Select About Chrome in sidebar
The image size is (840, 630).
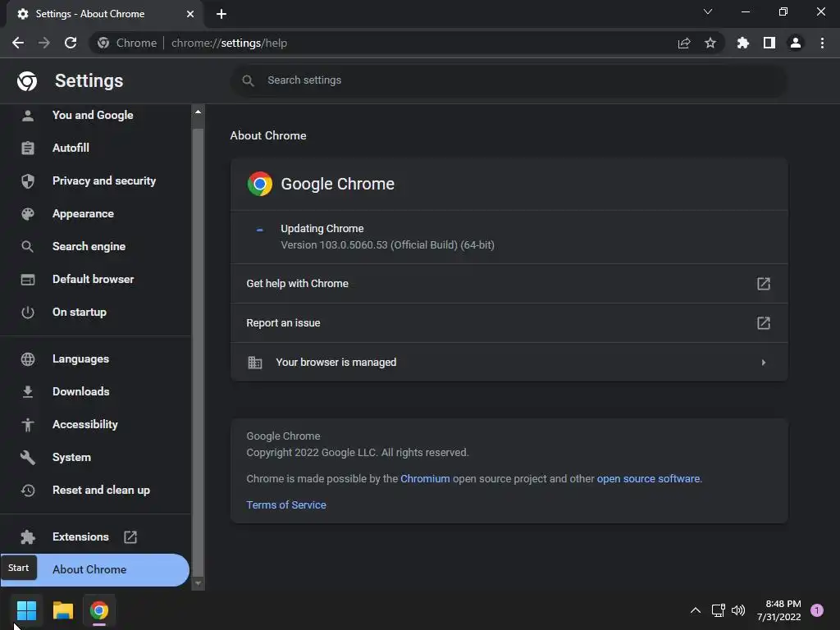pos(94,569)
